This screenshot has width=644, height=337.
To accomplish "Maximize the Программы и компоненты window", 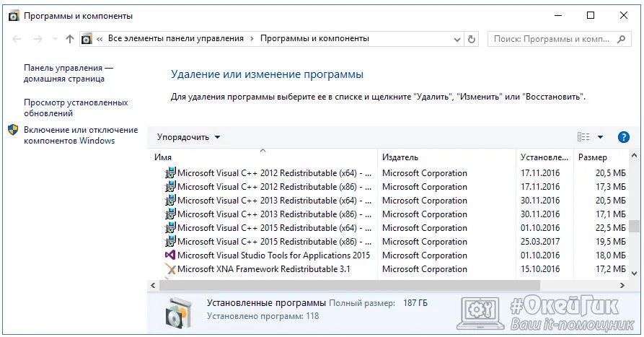I will click(591, 16).
